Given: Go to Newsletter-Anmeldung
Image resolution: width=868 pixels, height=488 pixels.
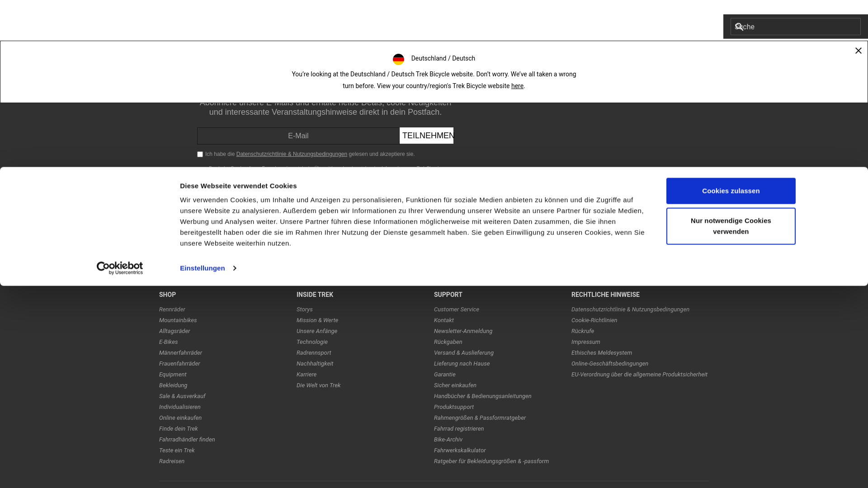Looking at the screenshot, I should click(463, 331).
